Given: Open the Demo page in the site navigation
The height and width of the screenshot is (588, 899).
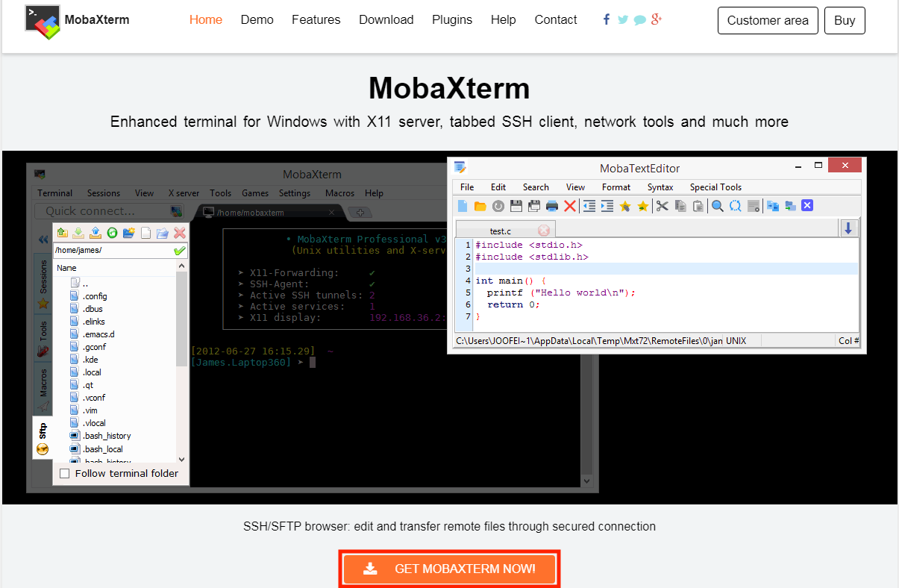Looking at the screenshot, I should pos(257,20).
